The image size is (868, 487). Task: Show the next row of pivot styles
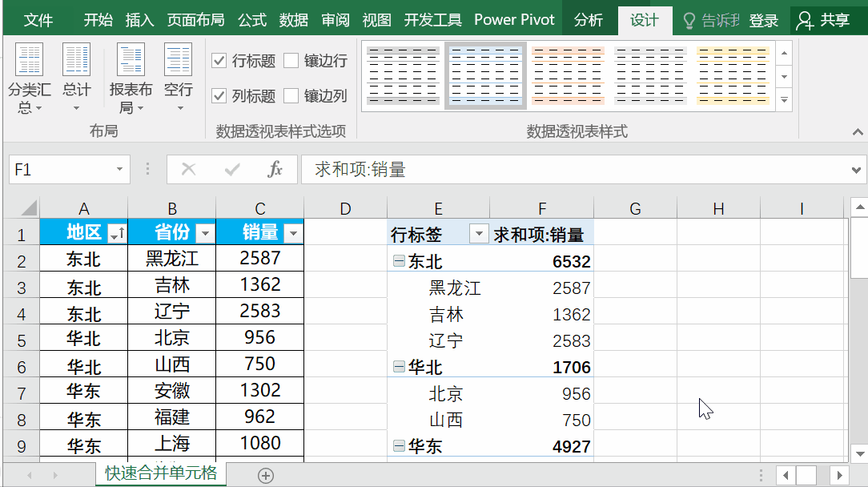(x=785, y=76)
